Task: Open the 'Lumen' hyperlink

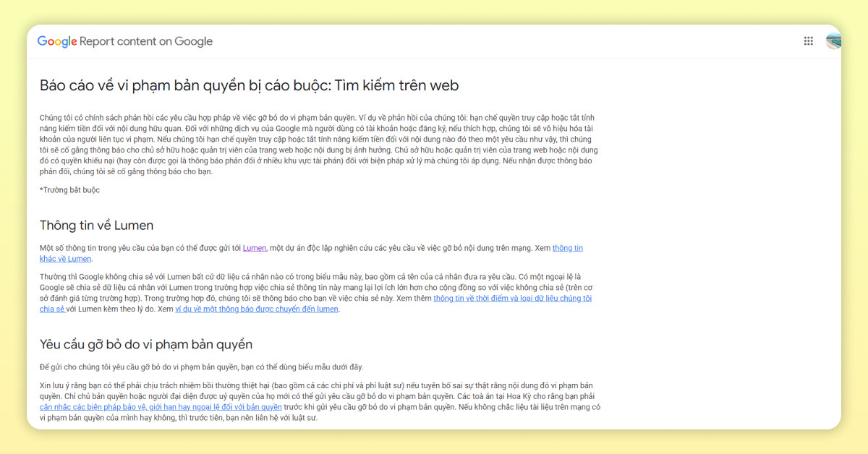Action: coord(254,248)
